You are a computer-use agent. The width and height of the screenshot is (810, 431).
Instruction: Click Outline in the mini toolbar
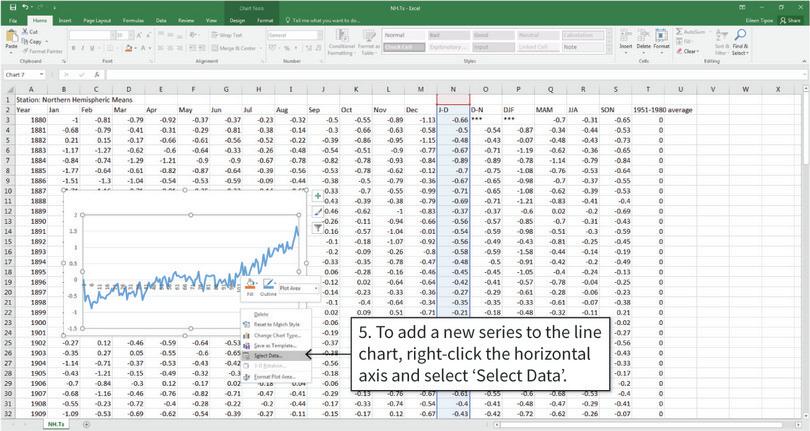[268, 287]
